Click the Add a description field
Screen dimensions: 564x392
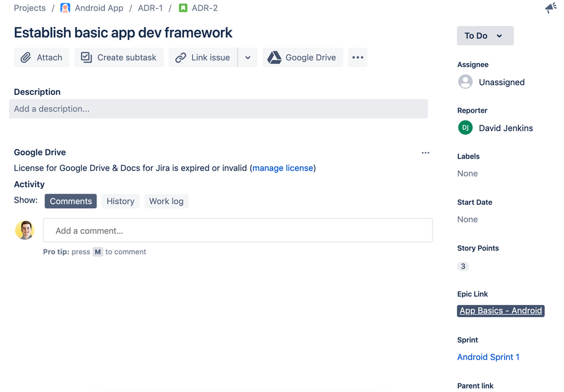tap(218, 109)
